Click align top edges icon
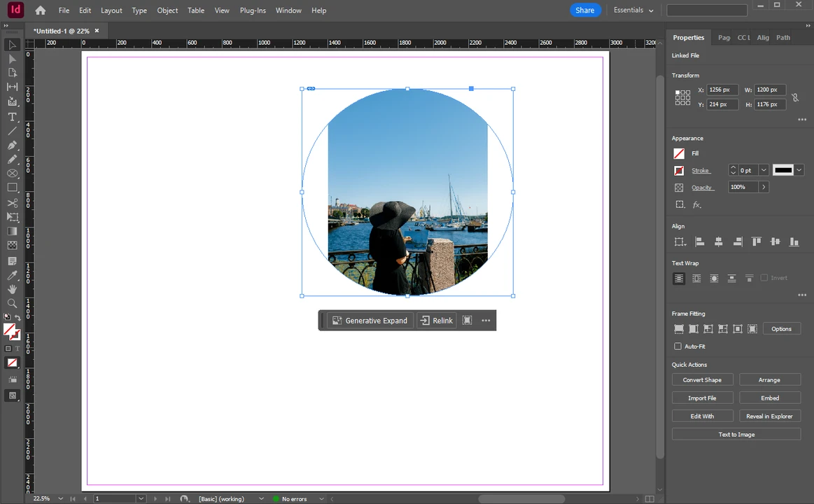Image resolution: width=814 pixels, height=504 pixels. pyautogui.click(x=757, y=241)
